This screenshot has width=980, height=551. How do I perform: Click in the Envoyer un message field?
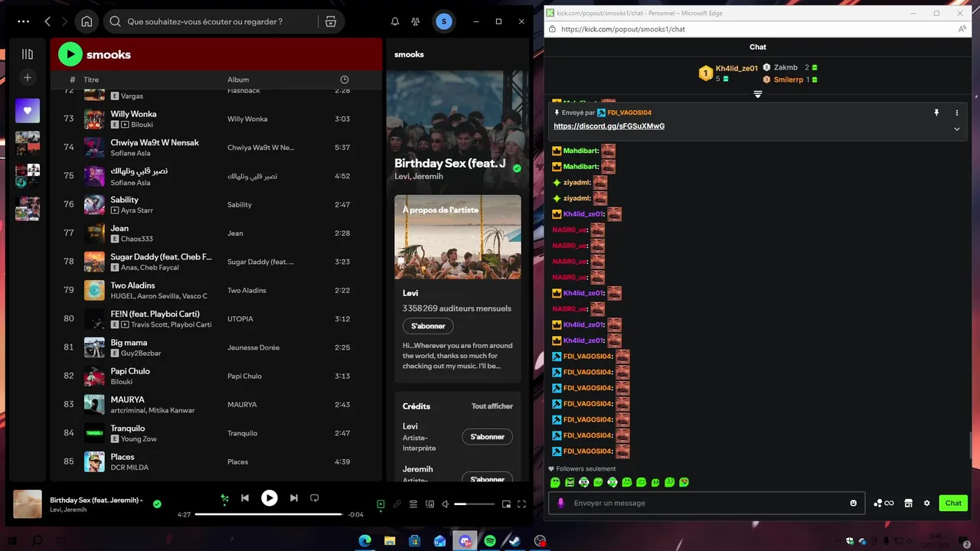[708, 503]
